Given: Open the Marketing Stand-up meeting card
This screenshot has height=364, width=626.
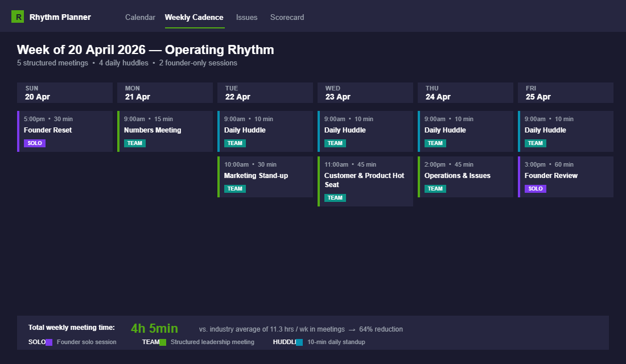Looking at the screenshot, I should [265, 175].
